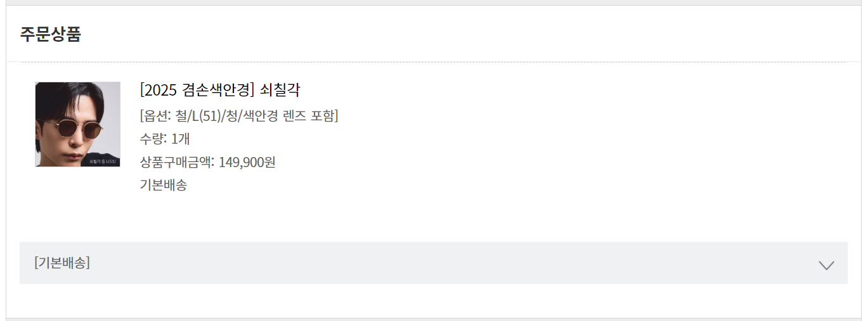Click the 1개 quantity value
This screenshot has width=868, height=321.
180,139
